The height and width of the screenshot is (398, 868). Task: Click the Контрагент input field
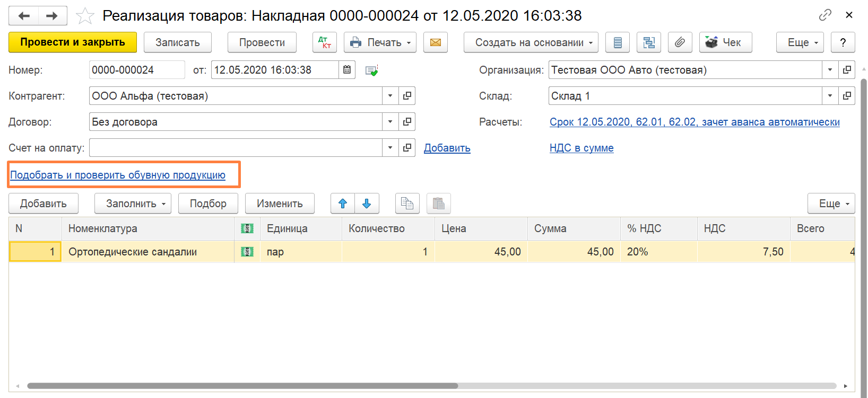pos(236,96)
